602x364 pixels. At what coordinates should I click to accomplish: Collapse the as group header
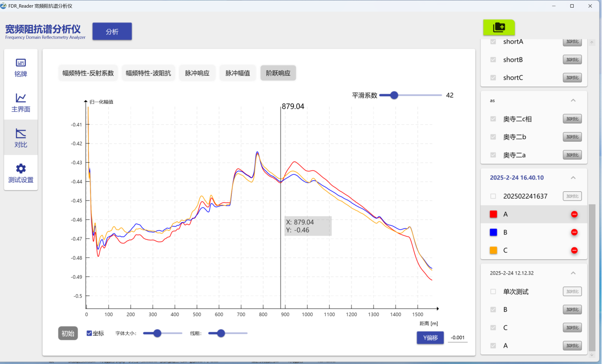[573, 100]
